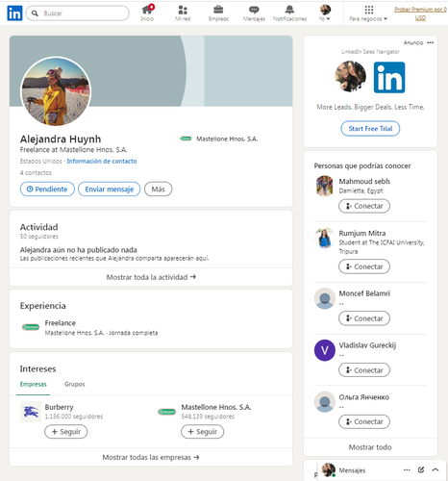The image size is (448, 481).
Task: Follow Mastellone Hnos. S.A. with Seguir
Action: (x=202, y=432)
